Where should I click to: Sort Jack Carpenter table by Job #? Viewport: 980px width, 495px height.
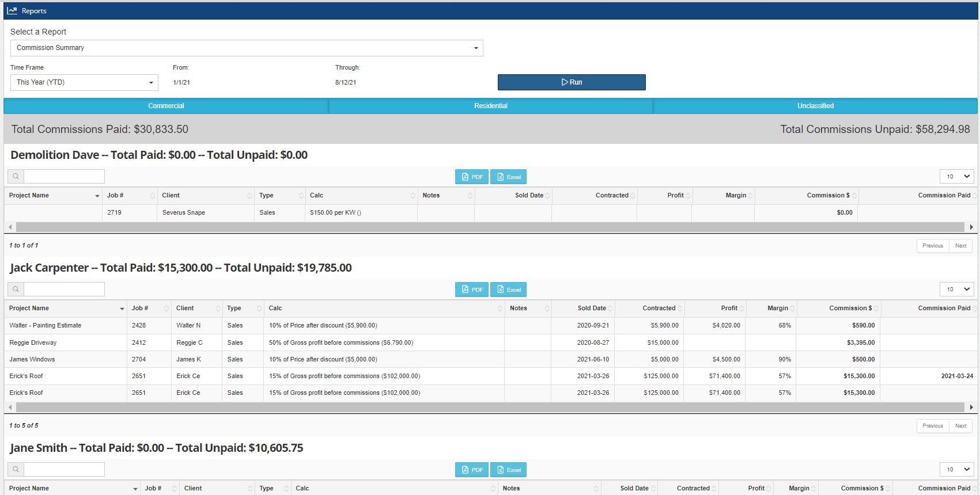coord(149,309)
